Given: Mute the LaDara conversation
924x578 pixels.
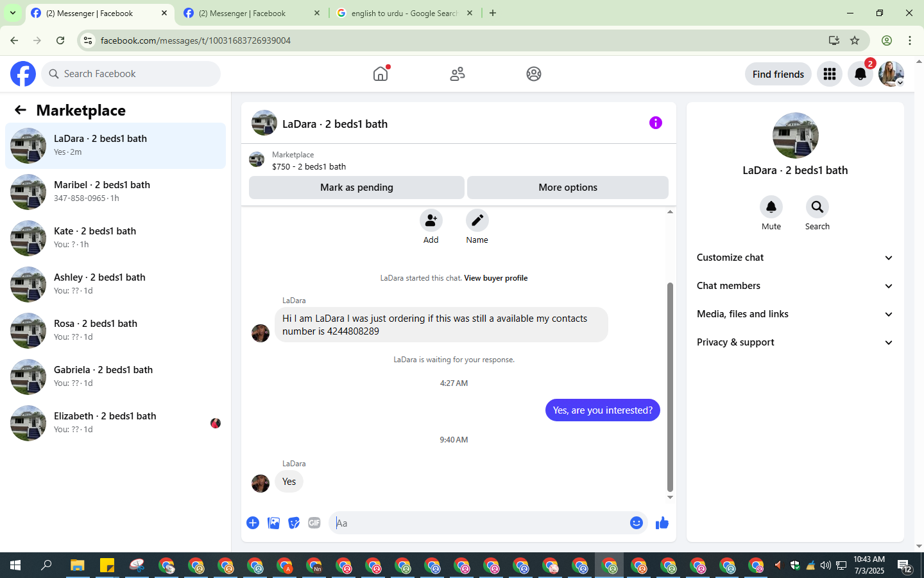Looking at the screenshot, I should (x=771, y=207).
